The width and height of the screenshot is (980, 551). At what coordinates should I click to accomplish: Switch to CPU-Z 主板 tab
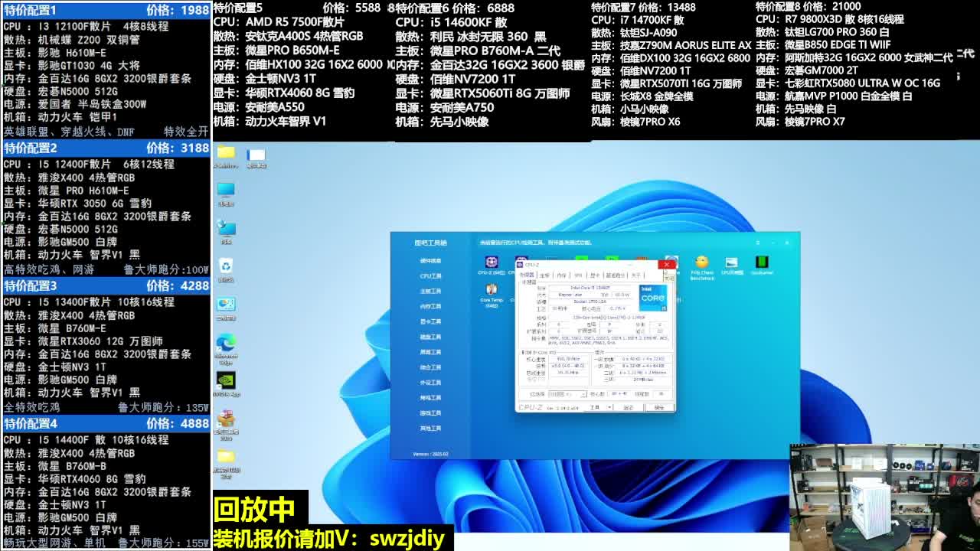tap(544, 275)
